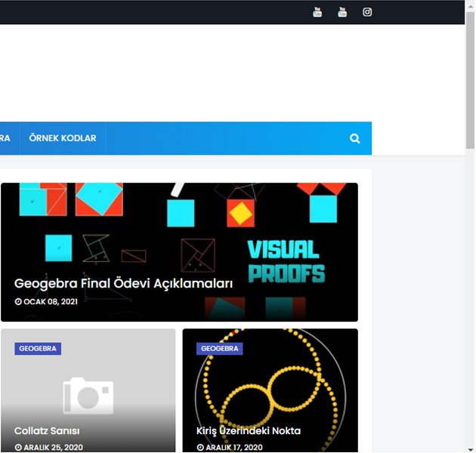
Task: Open the first YouTube channel icon
Action: coord(317,12)
